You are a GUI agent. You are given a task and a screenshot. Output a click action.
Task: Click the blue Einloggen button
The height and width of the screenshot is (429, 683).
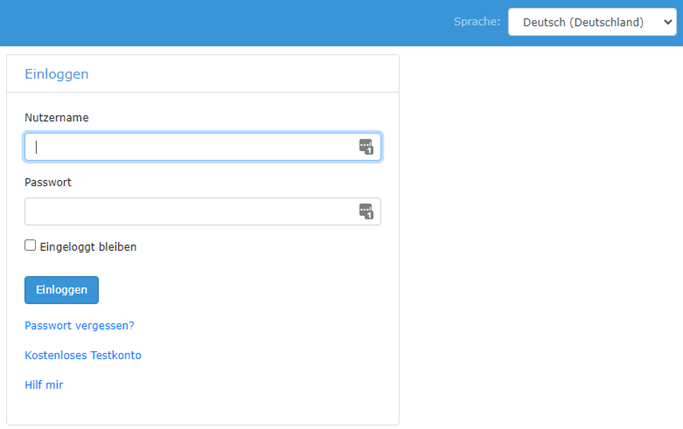pyautogui.click(x=61, y=290)
